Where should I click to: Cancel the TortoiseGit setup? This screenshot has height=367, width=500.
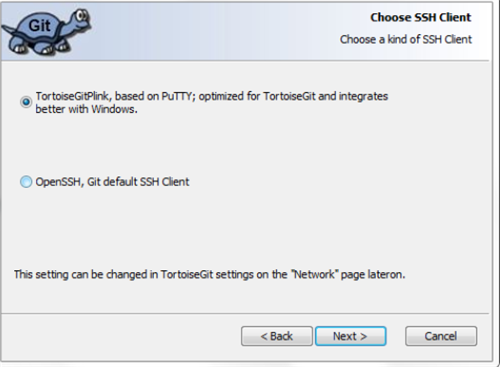pos(441,336)
